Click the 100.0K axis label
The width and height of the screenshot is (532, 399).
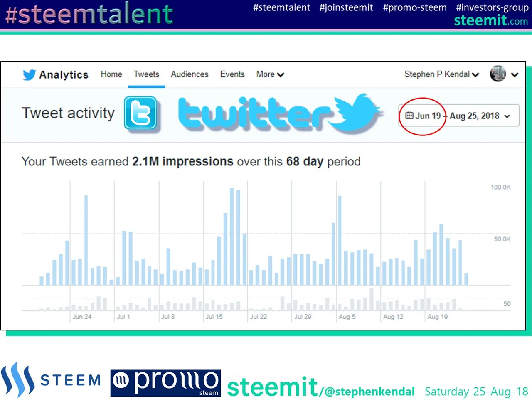pos(500,187)
